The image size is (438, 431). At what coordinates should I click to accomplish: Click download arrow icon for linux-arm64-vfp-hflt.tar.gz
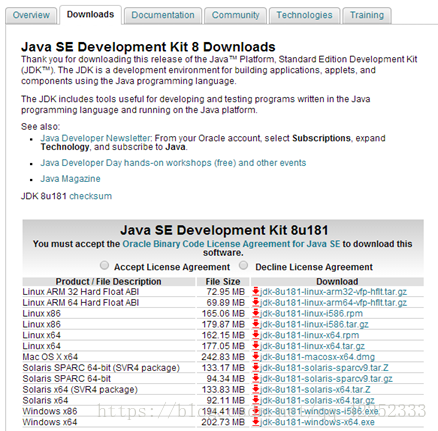click(256, 302)
